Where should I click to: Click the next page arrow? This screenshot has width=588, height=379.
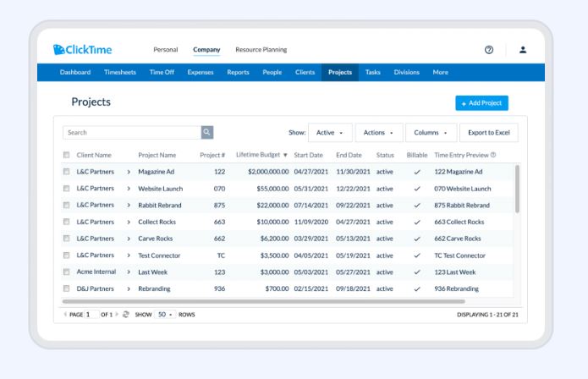pyautogui.click(x=117, y=314)
